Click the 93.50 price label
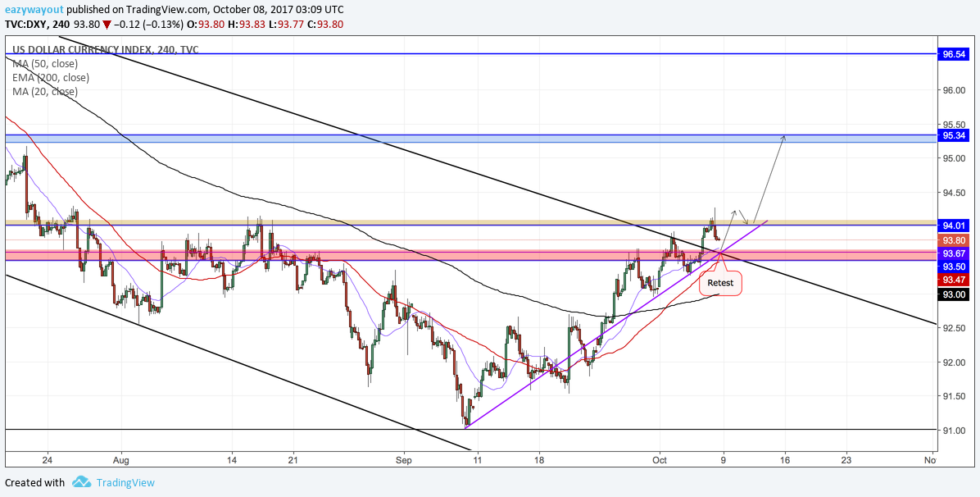Screen dimensions: 980x497 pos(955,267)
